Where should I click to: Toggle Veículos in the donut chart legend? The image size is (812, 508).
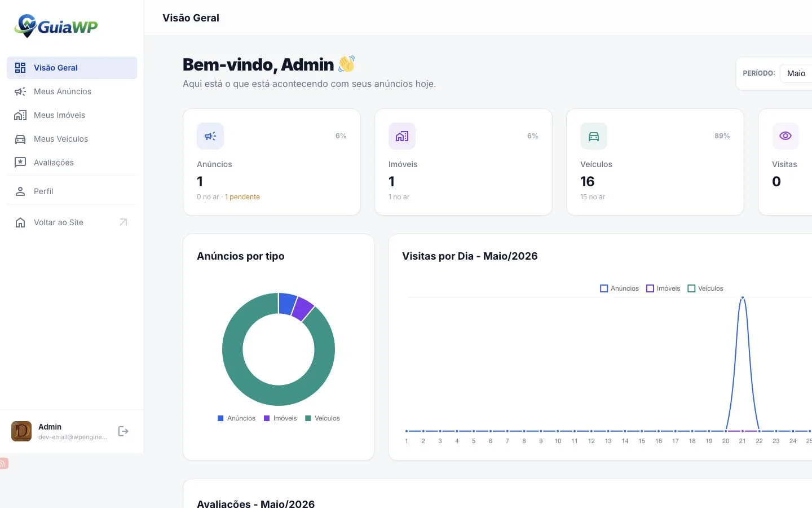pos(323,418)
